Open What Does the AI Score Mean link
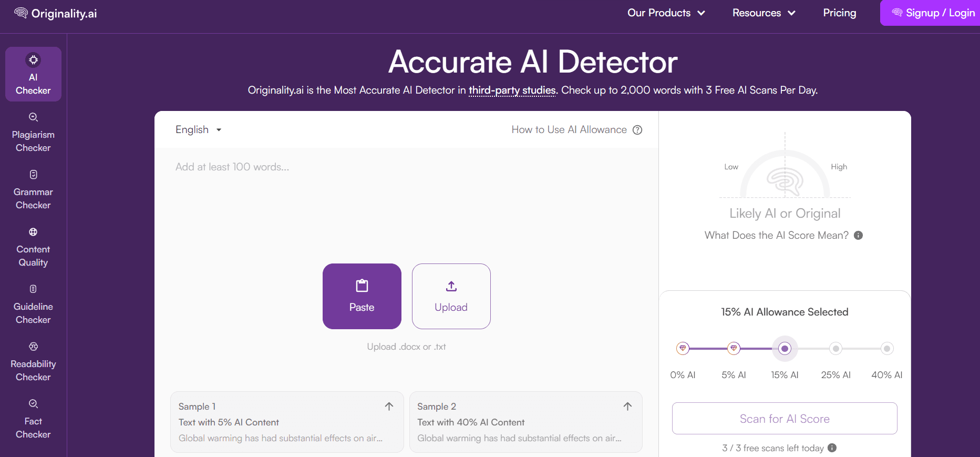980x457 pixels. point(777,236)
